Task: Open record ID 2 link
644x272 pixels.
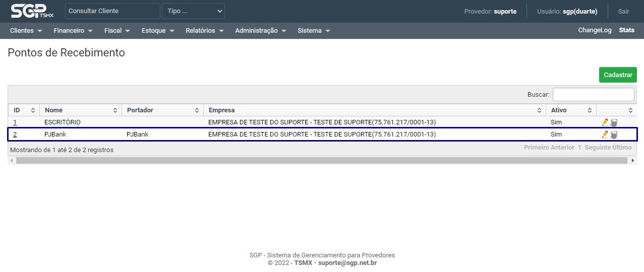Action: point(15,134)
